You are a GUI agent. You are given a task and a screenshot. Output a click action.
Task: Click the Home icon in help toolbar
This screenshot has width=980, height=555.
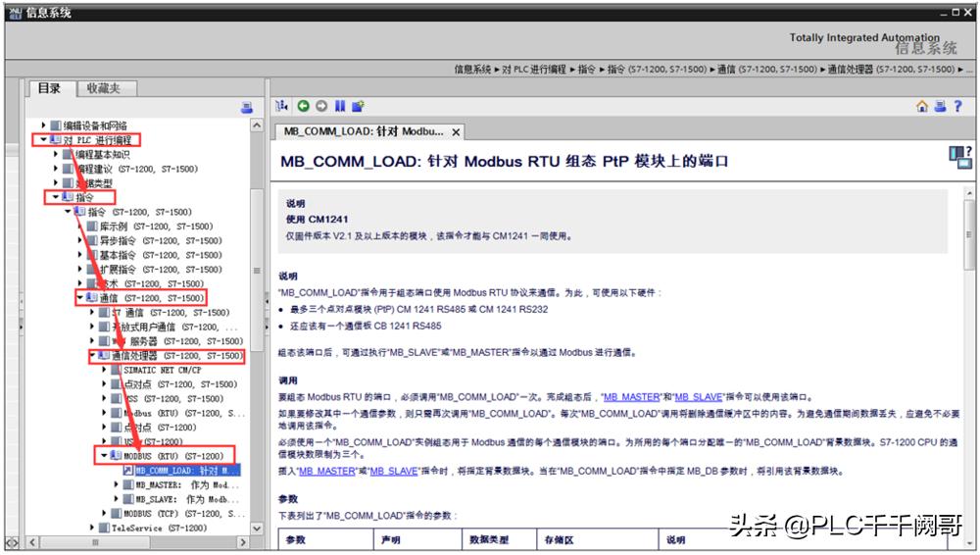pyautogui.click(x=922, y=106)
